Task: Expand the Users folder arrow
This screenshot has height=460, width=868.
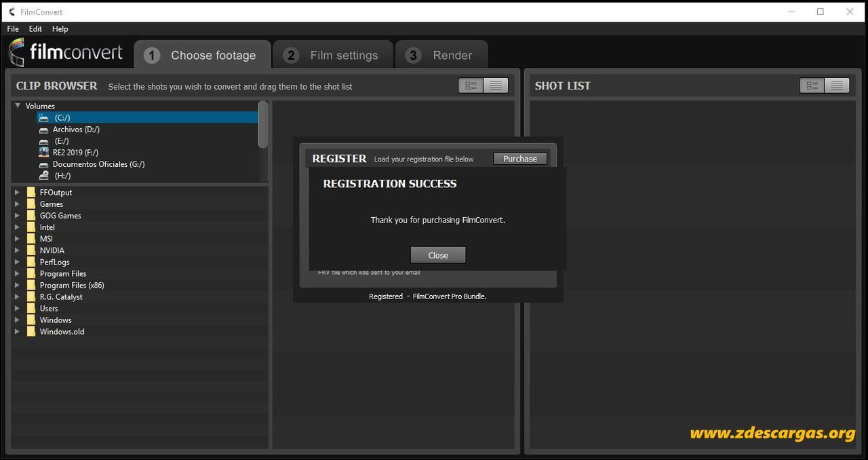Action: tap(17, 308)
